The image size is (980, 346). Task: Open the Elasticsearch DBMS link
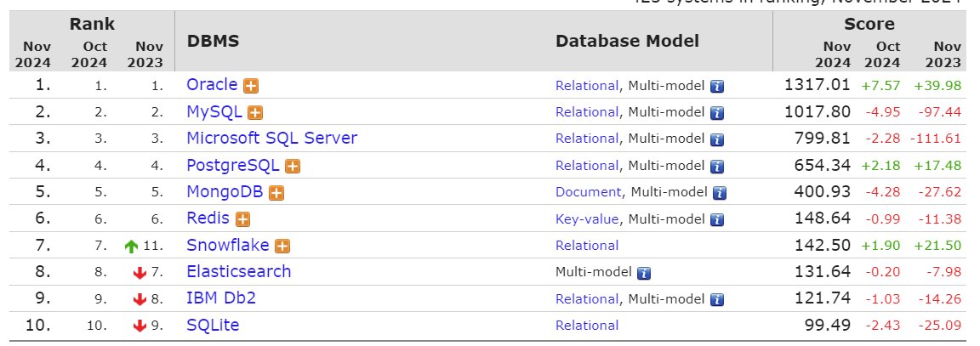[x=239, y=272]
